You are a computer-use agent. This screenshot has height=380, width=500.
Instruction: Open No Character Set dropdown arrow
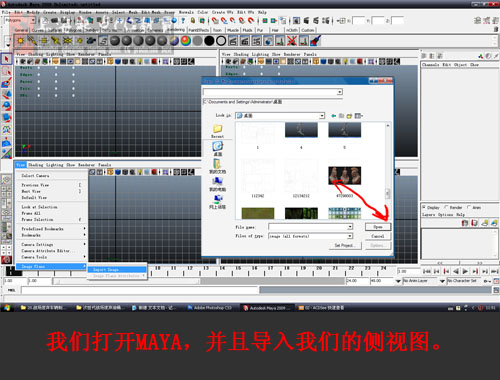pyautogui.click(x=442, y=281)
